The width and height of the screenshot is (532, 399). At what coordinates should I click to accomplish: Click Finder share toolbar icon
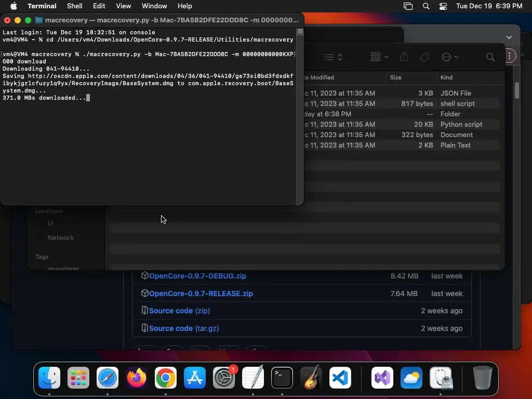404,57
